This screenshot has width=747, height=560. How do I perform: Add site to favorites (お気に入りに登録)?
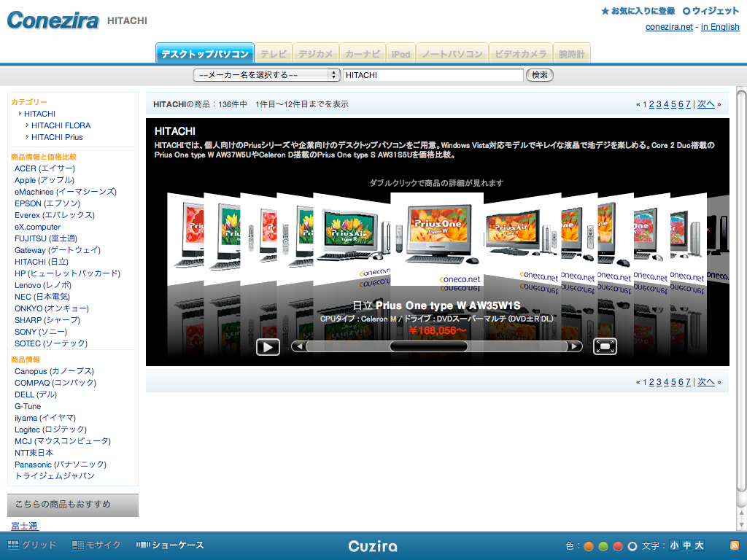[638, 11]
